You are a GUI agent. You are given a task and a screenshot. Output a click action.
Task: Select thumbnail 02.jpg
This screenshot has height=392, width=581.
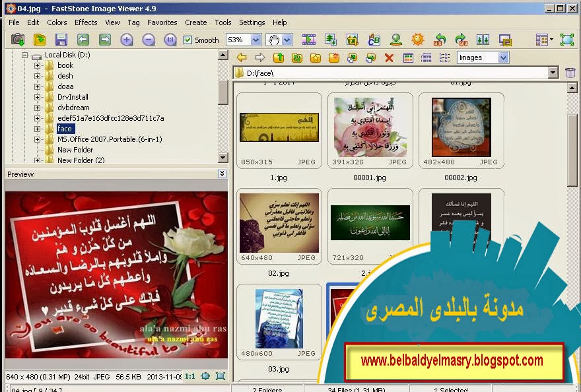tap(279, 226)
